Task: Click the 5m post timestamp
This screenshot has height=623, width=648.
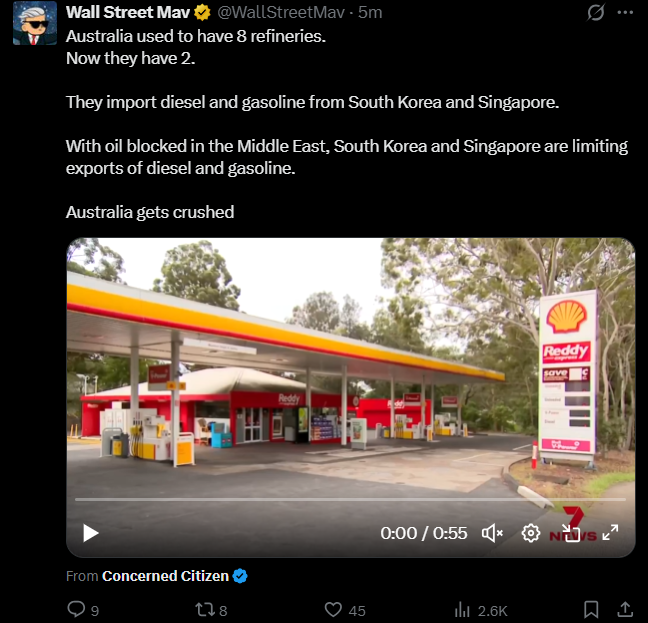Action: click(370, 12)
